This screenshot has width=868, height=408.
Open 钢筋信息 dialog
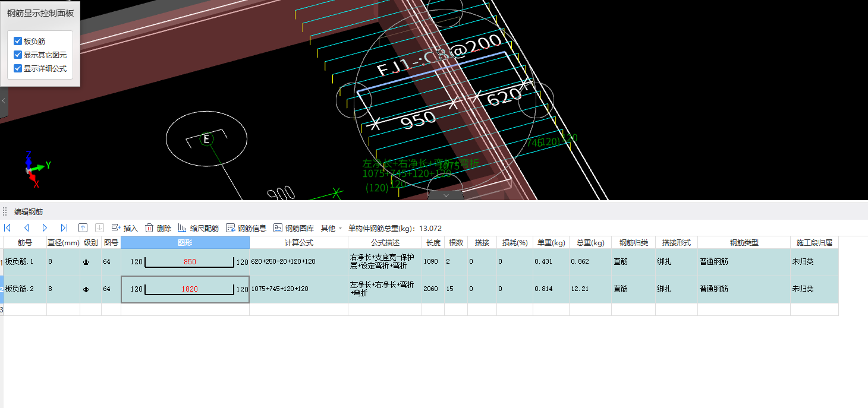246,228
